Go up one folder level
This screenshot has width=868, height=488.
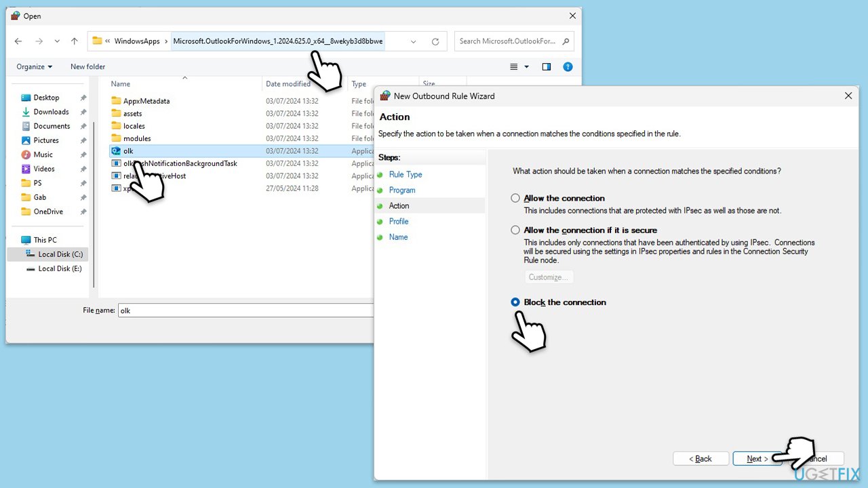coord(75,41)
